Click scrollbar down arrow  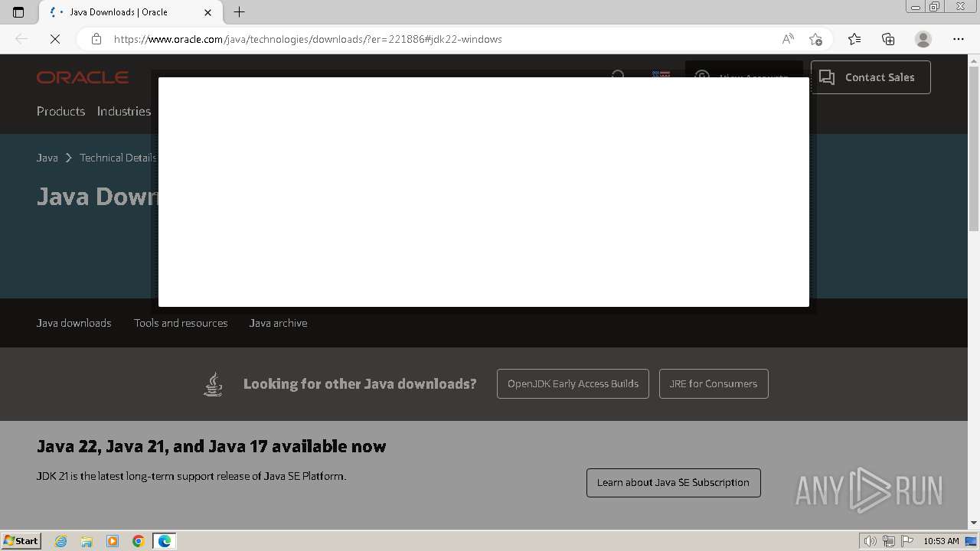pyautogui.click(x=974, y=523)
